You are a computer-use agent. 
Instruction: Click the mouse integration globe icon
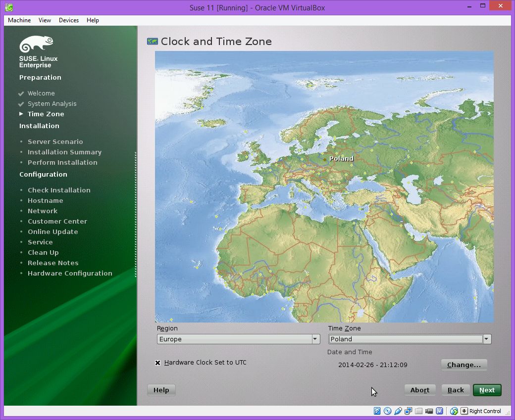pos(454,411)
